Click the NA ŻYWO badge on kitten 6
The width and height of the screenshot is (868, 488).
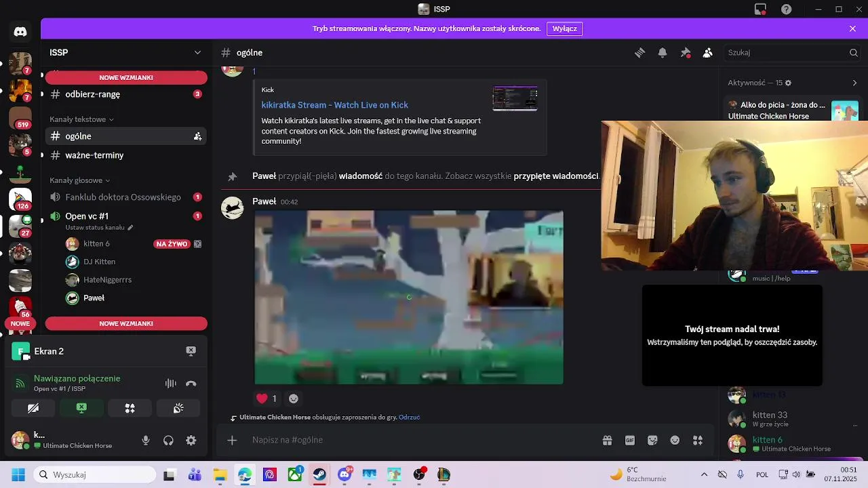pyautogui.click(x=172, y=244)
